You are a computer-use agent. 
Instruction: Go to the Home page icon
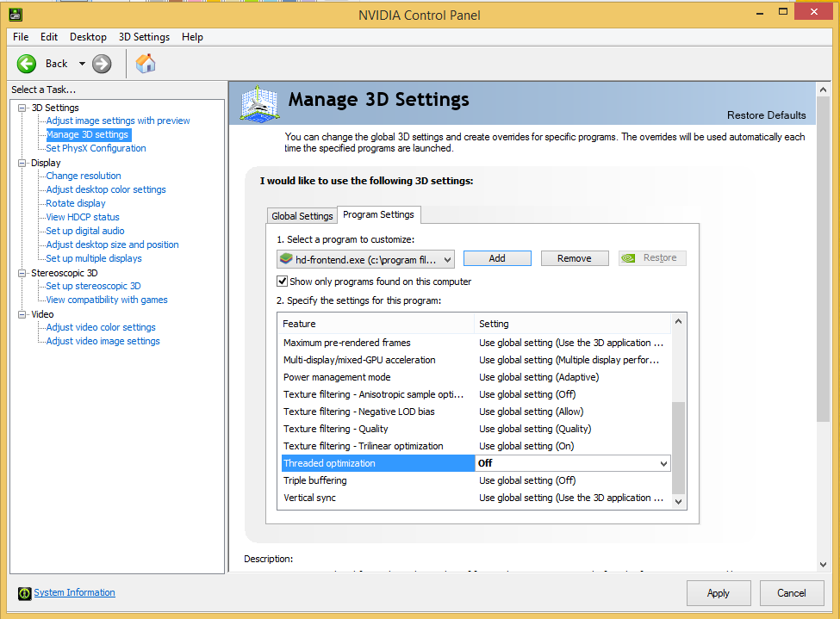tap(146, 63)
